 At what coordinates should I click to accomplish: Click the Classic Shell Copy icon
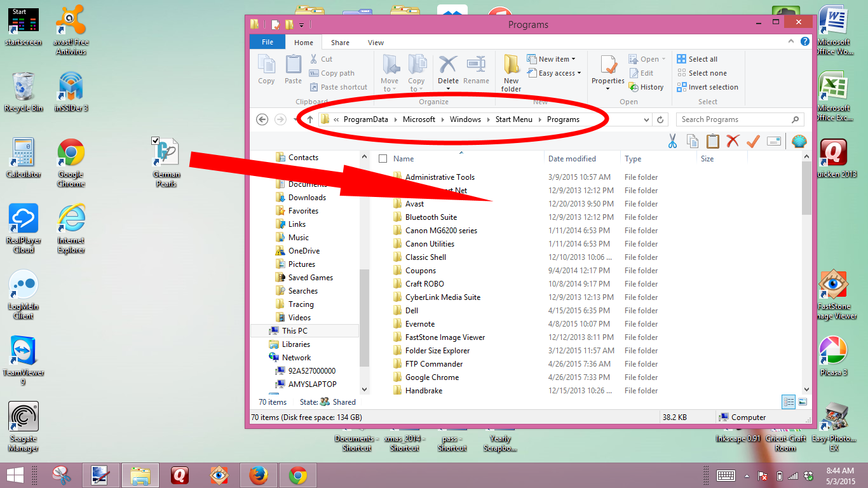tap(693, 141)
